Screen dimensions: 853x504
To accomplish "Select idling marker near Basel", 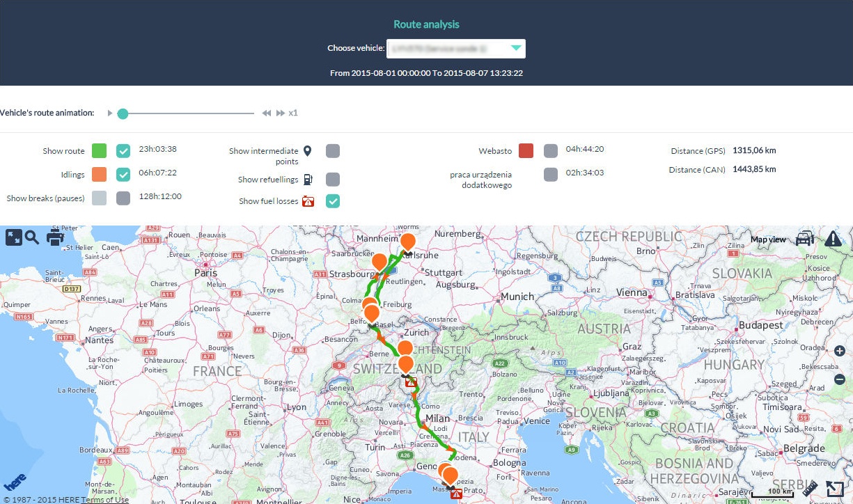I will (x=372, y=313).
